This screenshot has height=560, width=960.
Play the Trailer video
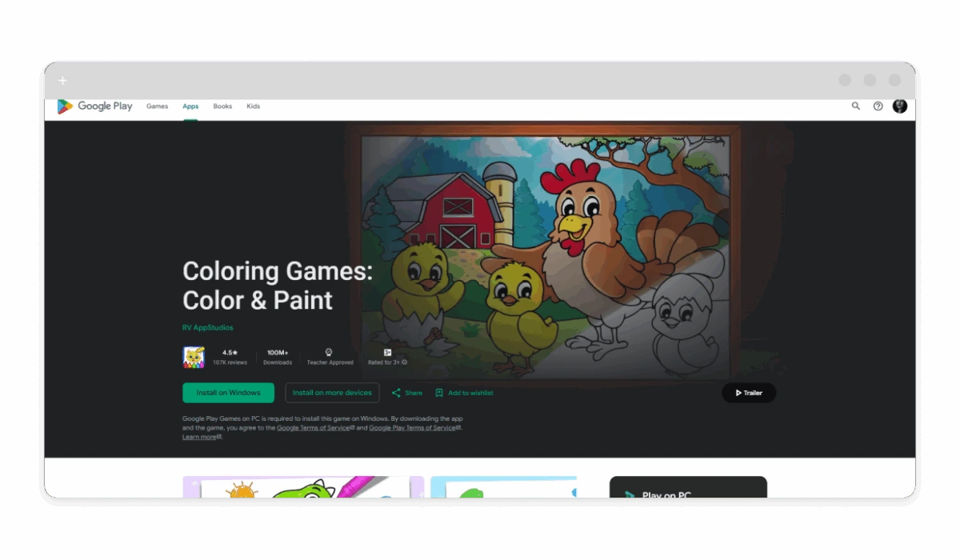pyautogui.click(x=749, y=393)
